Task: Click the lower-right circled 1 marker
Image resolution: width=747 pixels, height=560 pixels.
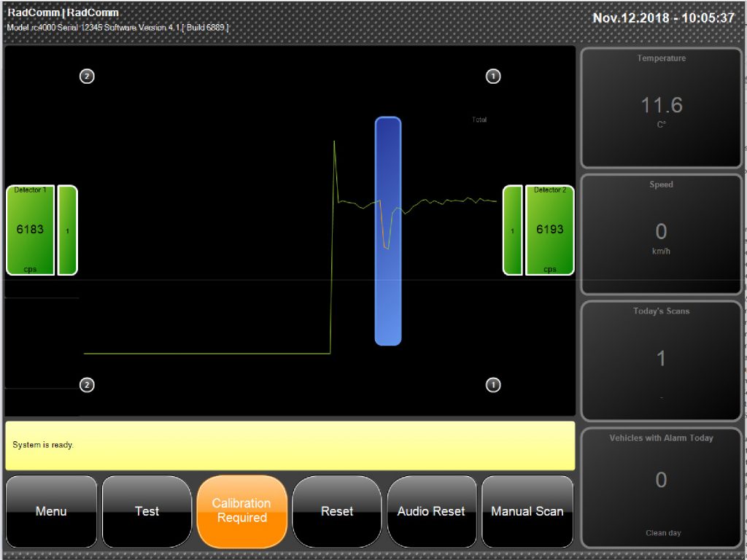Action: tap(493, 385)
